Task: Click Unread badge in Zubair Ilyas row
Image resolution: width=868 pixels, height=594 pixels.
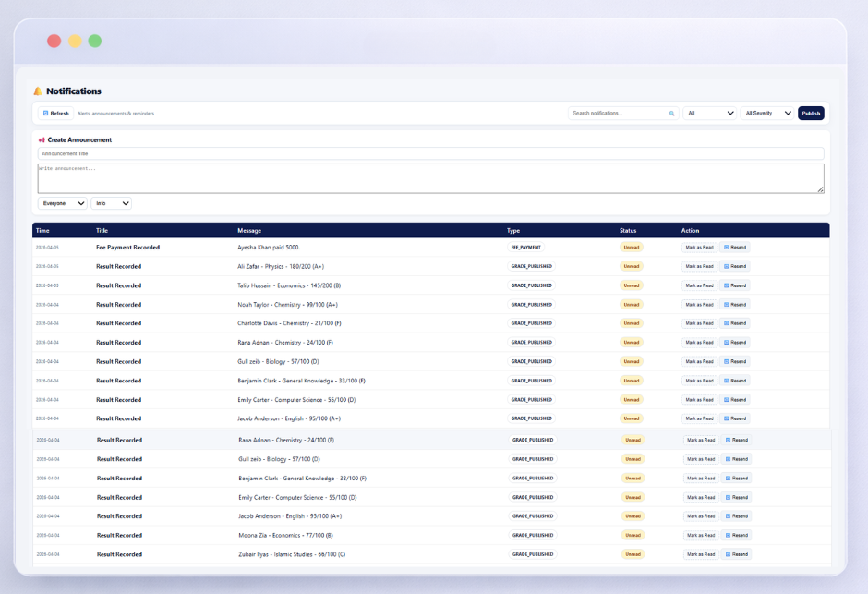Action: click(x=633, y=554)
